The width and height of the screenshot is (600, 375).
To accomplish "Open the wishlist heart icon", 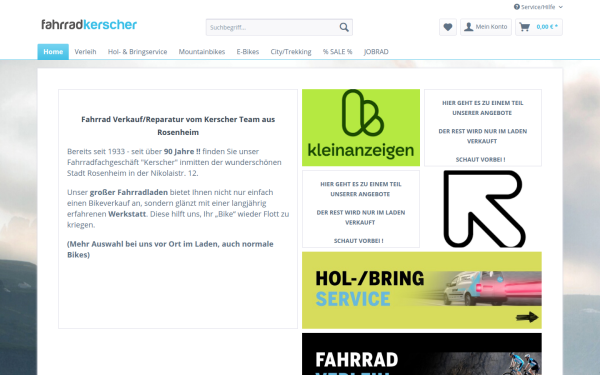I will tap(448, 27).
